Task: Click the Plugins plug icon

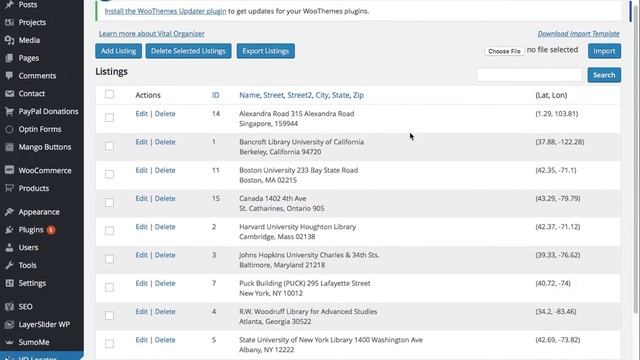Action: 9,230
